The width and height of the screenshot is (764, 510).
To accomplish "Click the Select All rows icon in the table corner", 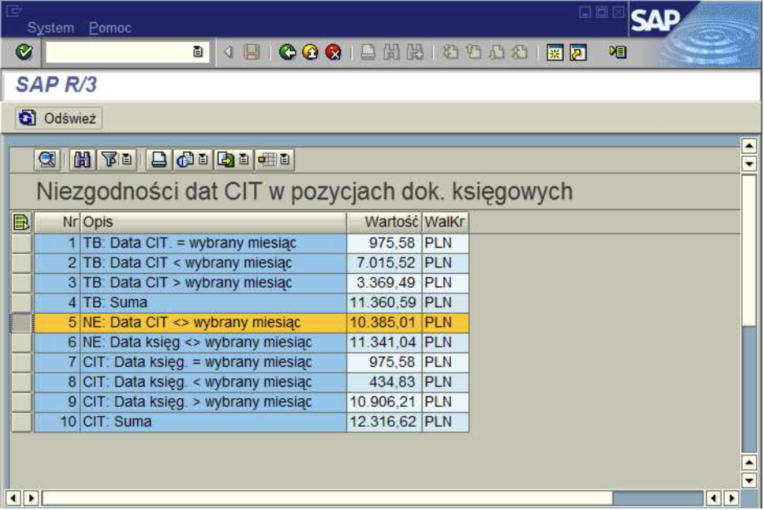I will coord(21,222).
